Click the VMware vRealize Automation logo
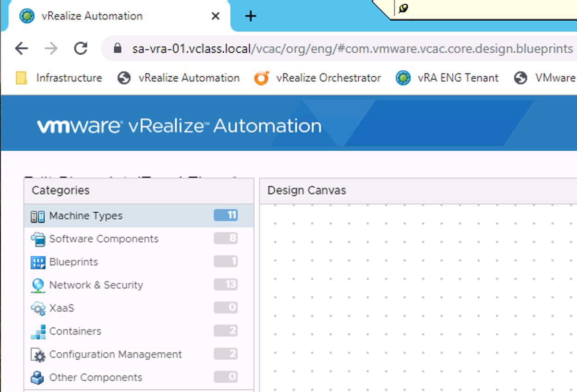This screenshot has width=577, height=392. click(x=179, y=125)
